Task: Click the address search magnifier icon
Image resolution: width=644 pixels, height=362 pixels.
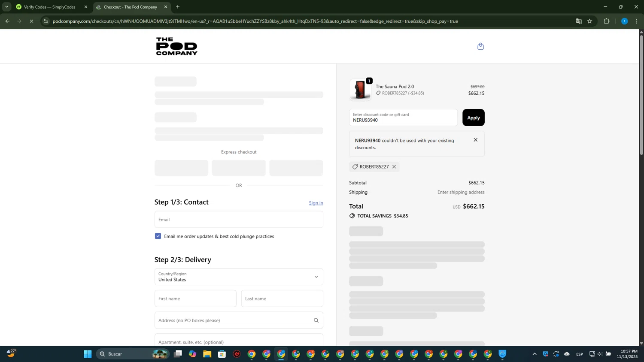Action: click(x=316, y=320)
